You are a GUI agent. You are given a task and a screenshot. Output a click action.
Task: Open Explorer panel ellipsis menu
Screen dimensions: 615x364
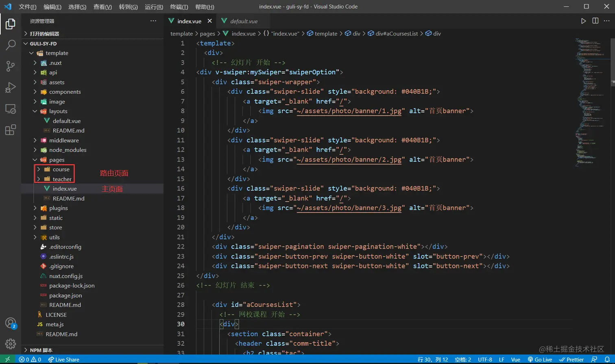click(153, 21)
